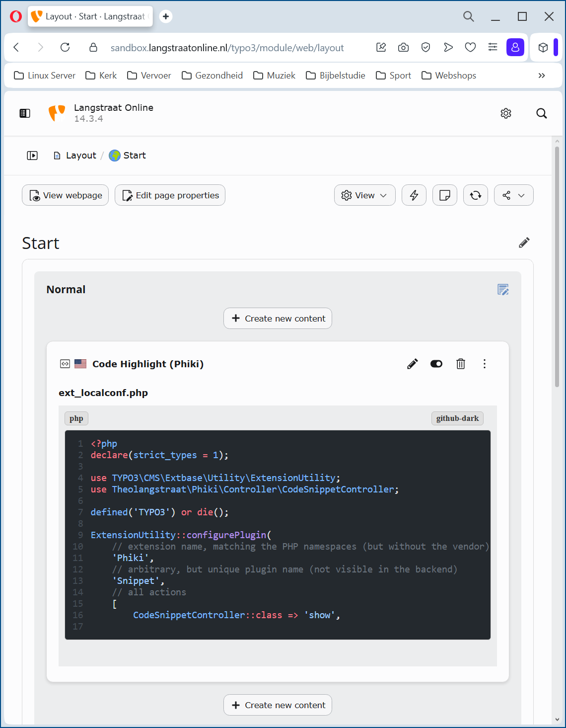
Task: Toggle visibility of Code Highlight element
Action: [436, 364]
